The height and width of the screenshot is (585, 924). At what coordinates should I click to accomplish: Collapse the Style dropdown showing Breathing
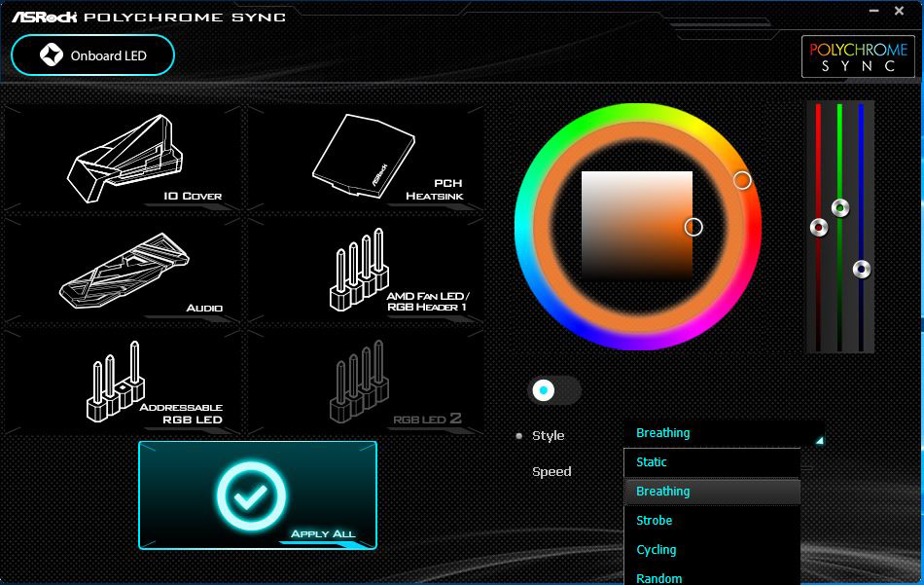click(x=725, y=433)
